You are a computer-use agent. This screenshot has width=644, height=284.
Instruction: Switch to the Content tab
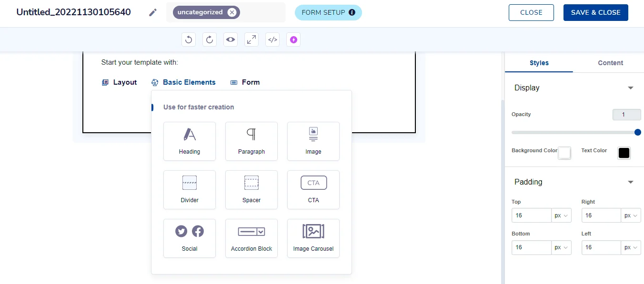coord(610,62)
